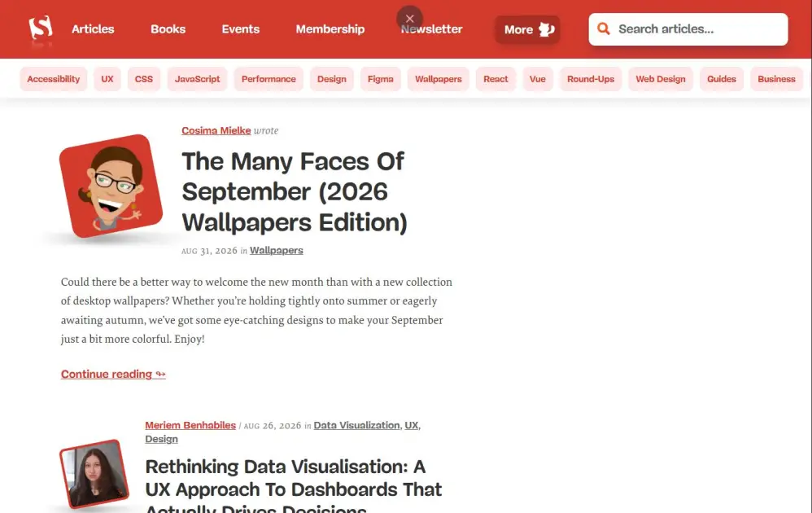Open the UX link beside Data Visualization

[x=411, y=425]
